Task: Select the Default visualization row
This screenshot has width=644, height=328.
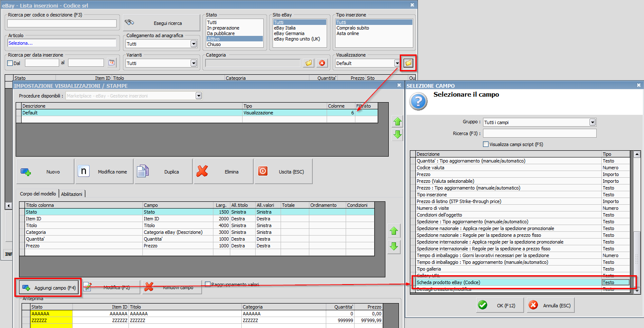Action: (x=197, y=113)
